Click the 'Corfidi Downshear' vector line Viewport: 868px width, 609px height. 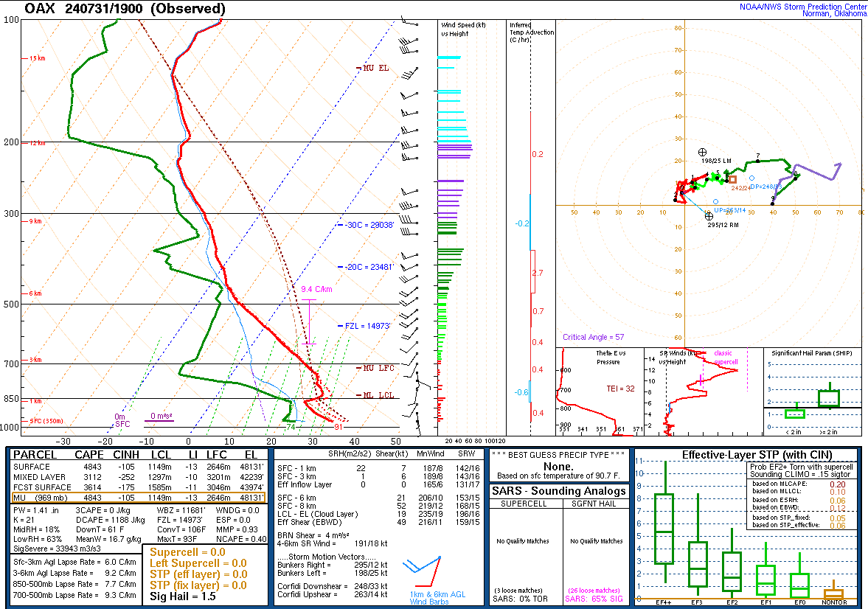(332, 586)
